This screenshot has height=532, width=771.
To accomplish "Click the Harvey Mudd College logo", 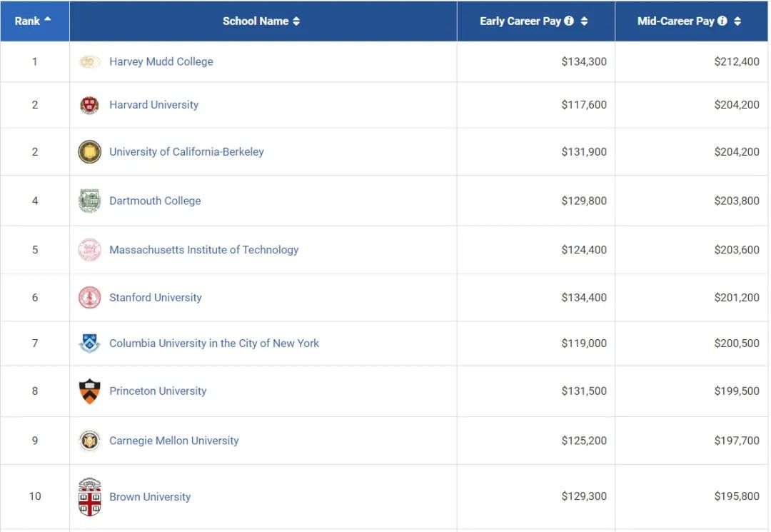I will coord(89,61).
